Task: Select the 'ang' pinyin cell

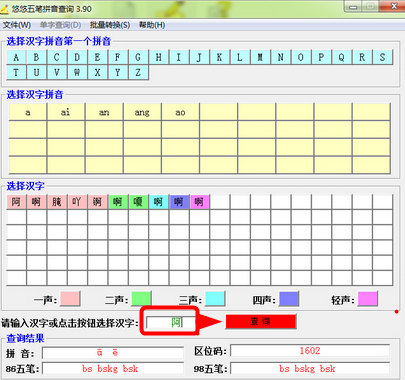Action: [142, 112]
